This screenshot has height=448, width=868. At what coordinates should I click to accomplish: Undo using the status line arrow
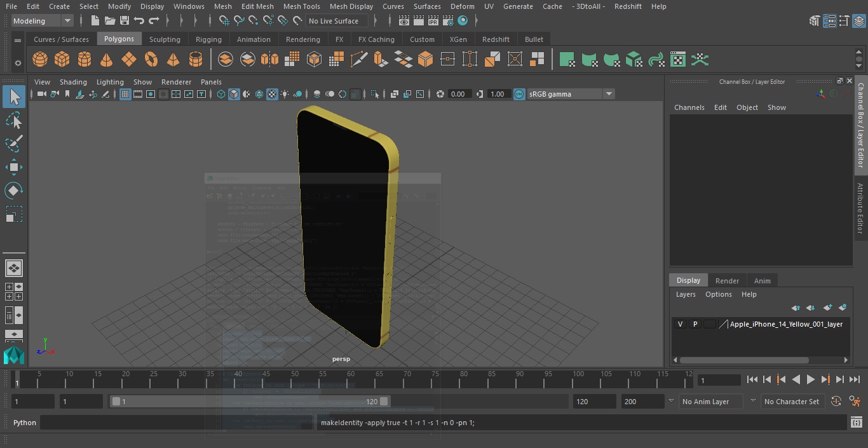point(139,21)
